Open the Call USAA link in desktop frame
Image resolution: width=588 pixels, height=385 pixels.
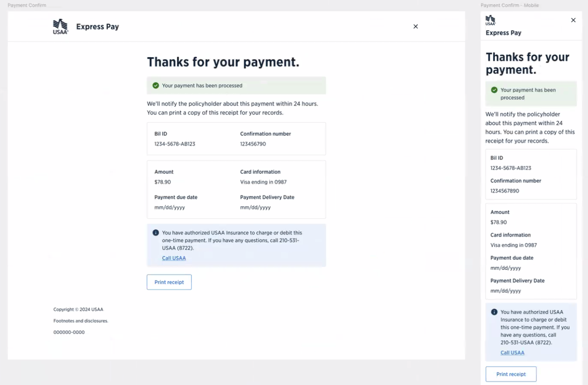click(x=174, y=258)
